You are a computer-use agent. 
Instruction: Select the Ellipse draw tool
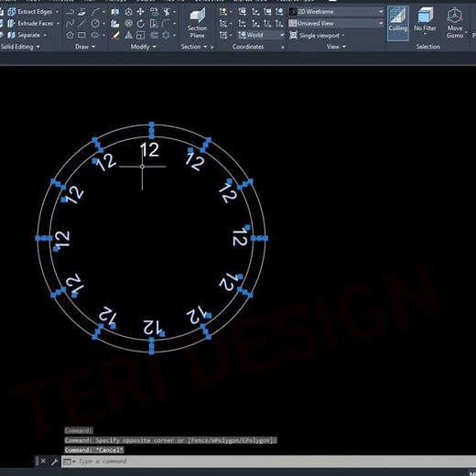tap(95, 35)
